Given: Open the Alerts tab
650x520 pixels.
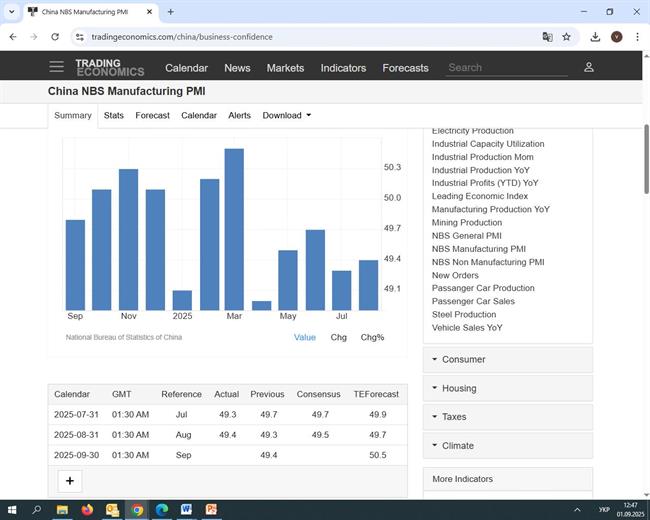Looking at the screenshot, I should pos(240,115).
